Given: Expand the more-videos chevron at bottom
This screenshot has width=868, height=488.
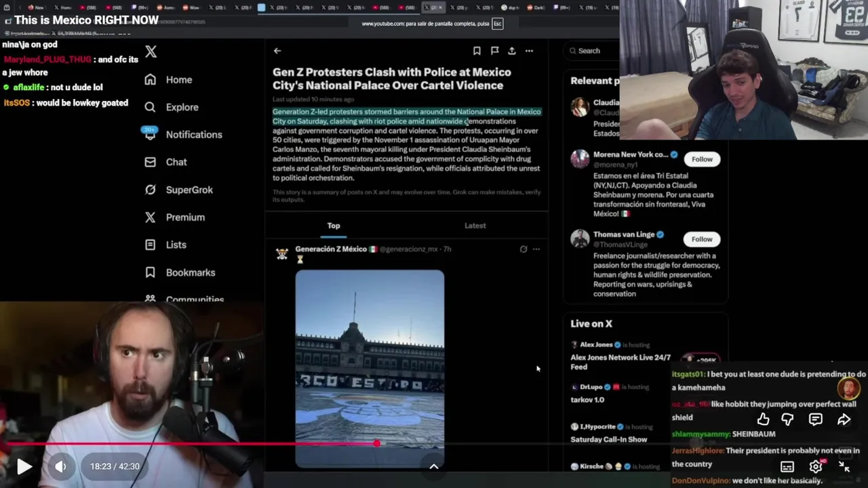Looking at the screenshot, I should click(434, 466).
